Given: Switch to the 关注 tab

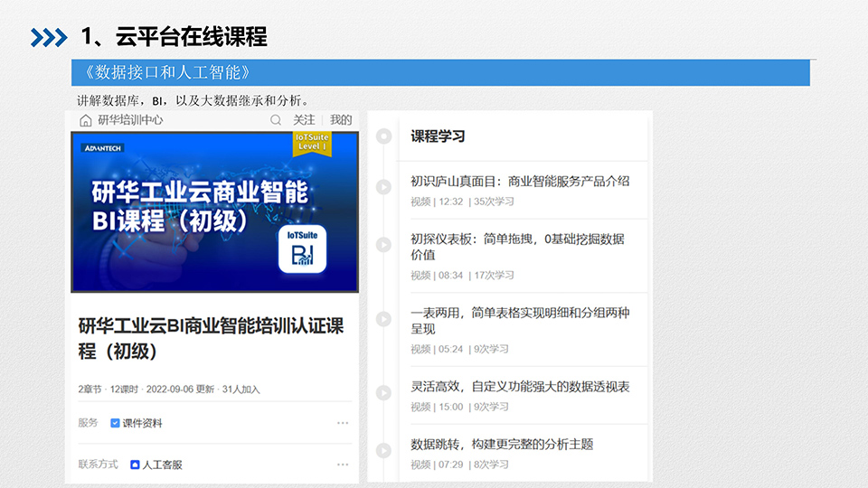Looking at the screenshot, I should pyautogui.click(x=304, y=120).
